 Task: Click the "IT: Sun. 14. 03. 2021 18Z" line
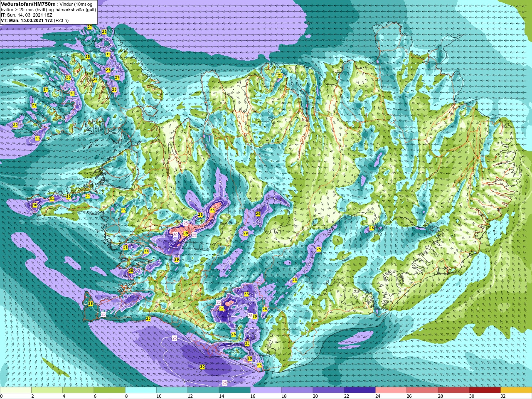[27, 15]
